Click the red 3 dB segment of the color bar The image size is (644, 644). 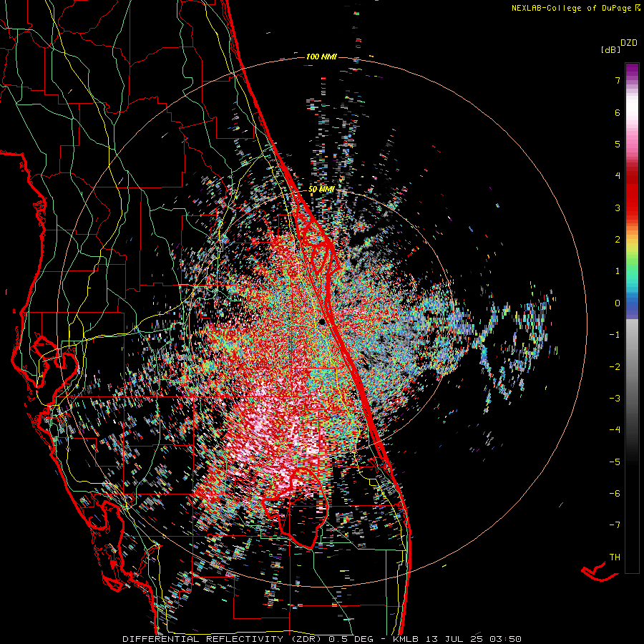632,208
